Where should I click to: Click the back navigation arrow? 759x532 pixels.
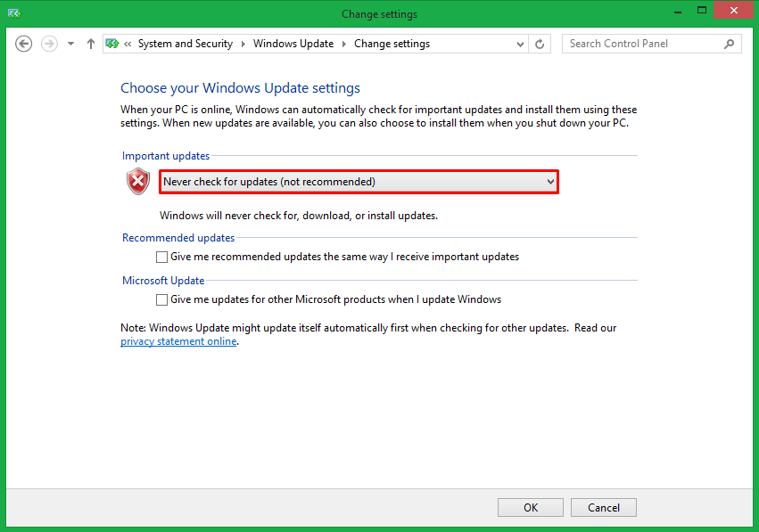click(23, 43)
